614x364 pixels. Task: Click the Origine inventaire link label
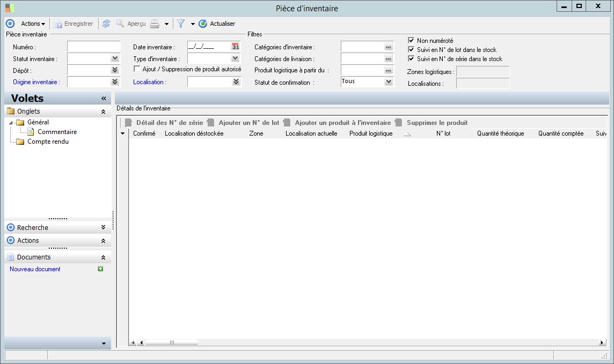(x=36, y=82)
